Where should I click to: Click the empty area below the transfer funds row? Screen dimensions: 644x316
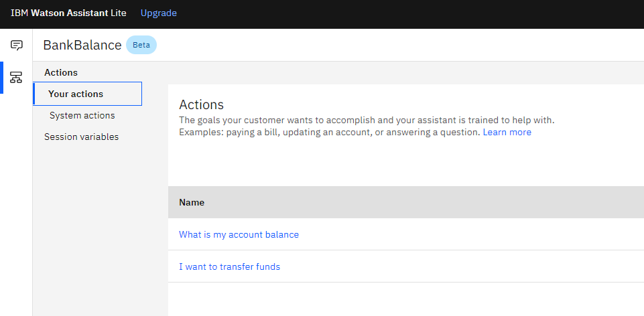pos(406,299)
